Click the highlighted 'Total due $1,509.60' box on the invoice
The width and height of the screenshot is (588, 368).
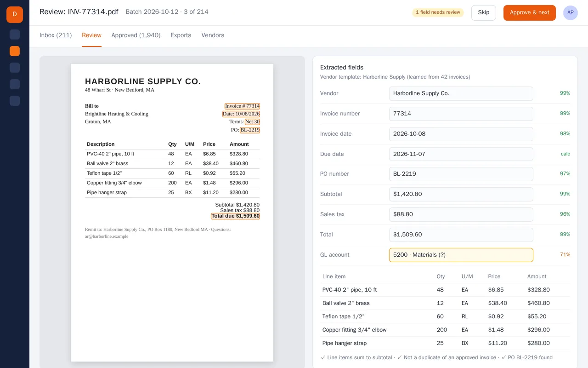[236, 216]
